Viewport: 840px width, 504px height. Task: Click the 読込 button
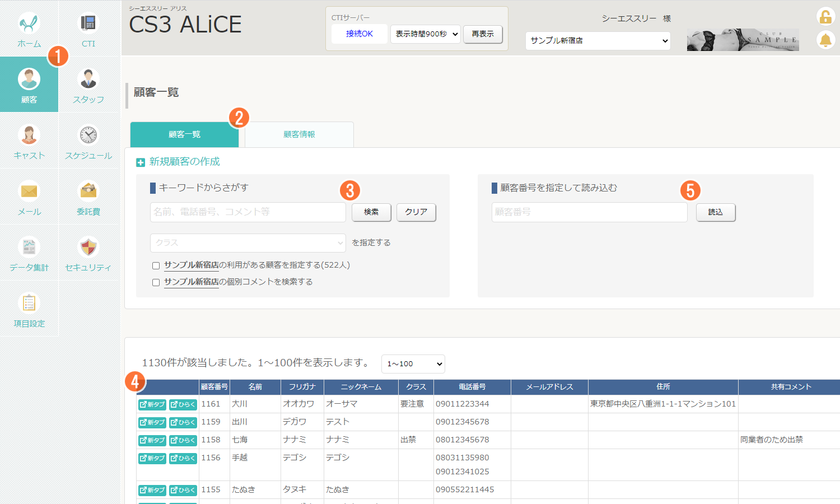coord(716,212)
